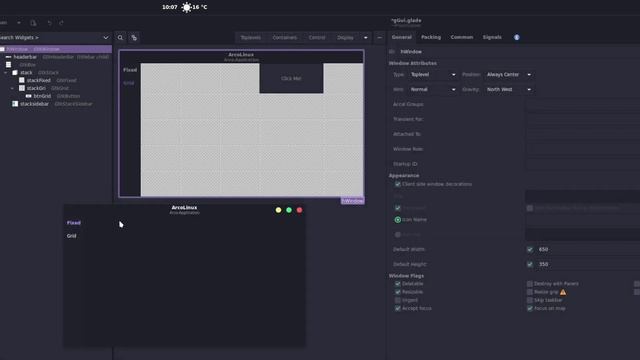Click the dash button right of palette
Screen dimensions: 640x360
[380, 38]
